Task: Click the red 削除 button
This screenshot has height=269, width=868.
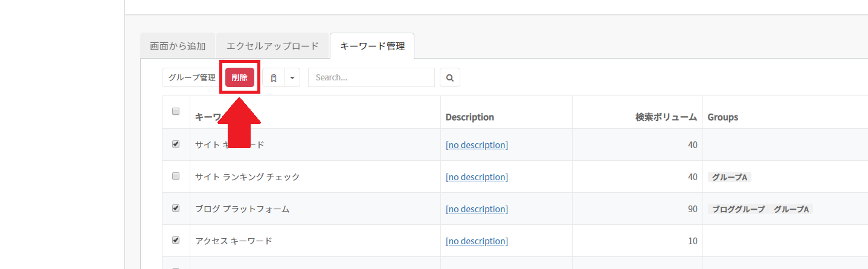Action: [240, 77]
